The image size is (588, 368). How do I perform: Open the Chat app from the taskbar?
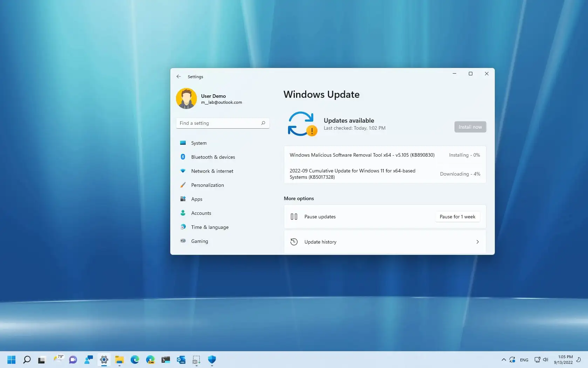73,360
